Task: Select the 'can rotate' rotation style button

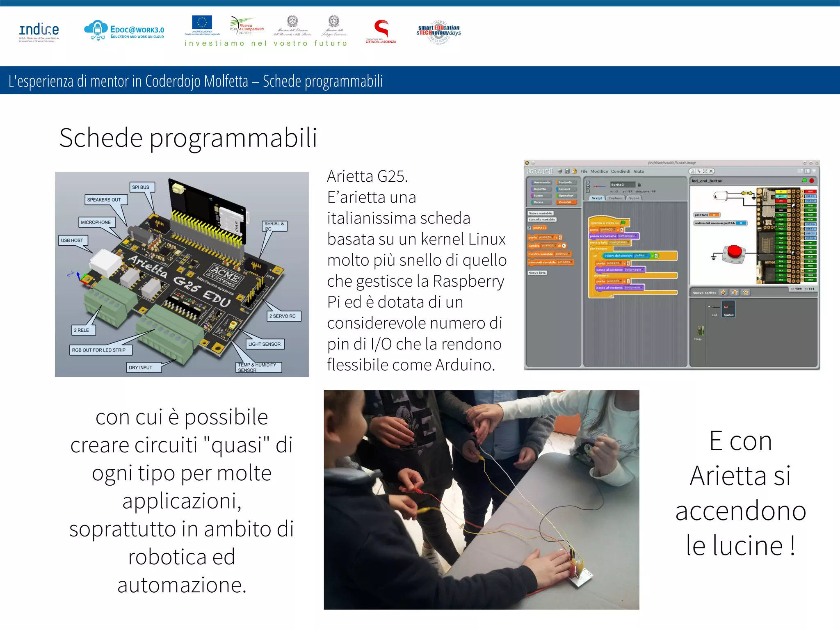Action: click(x=588, y=182)
